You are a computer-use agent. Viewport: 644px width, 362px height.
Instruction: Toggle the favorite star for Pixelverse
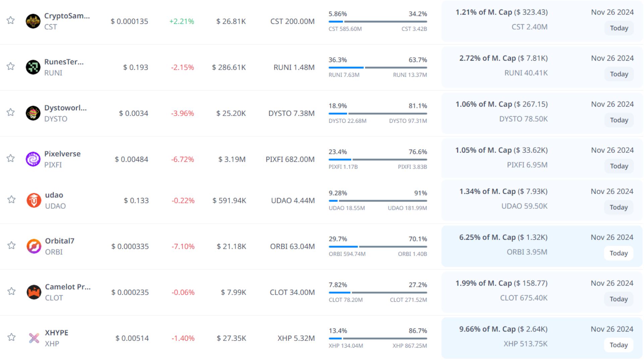click(11, 158)
